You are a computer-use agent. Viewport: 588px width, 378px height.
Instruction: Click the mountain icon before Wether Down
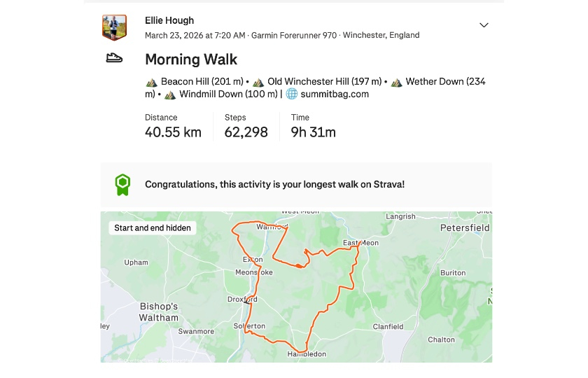point(397,82)
